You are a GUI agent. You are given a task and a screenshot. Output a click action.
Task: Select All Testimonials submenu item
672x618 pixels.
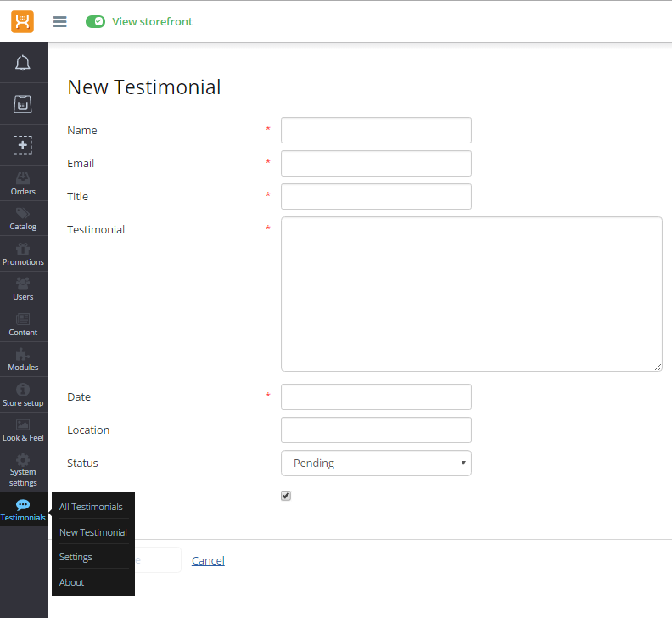click(91, 507)
